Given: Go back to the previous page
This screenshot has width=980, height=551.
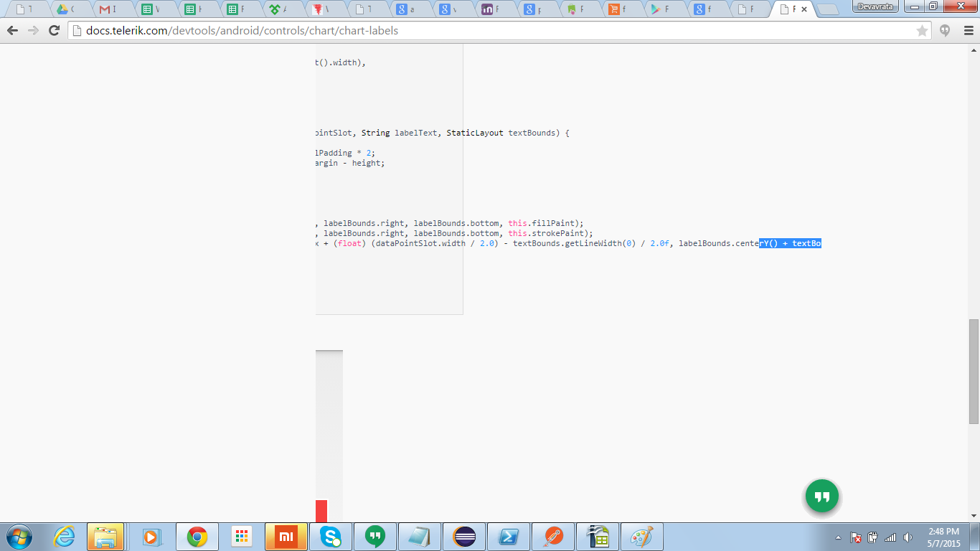Looking at the screenshot, I should click(12, 31).
